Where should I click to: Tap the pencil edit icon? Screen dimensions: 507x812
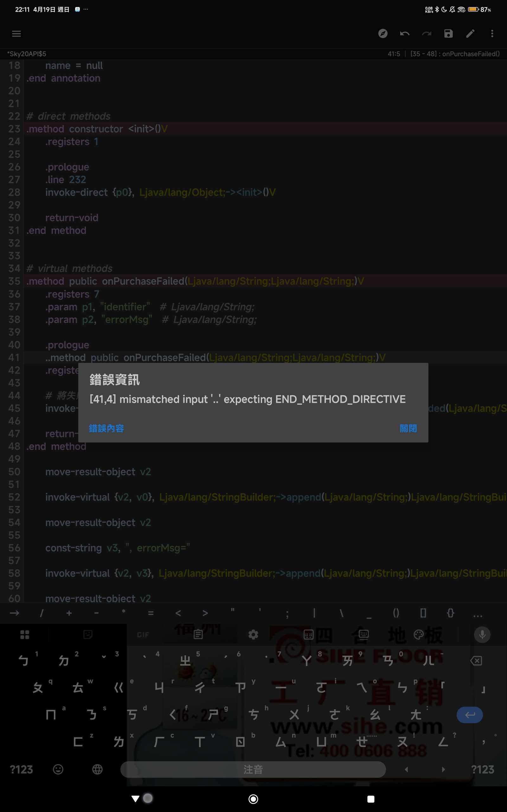470,34
